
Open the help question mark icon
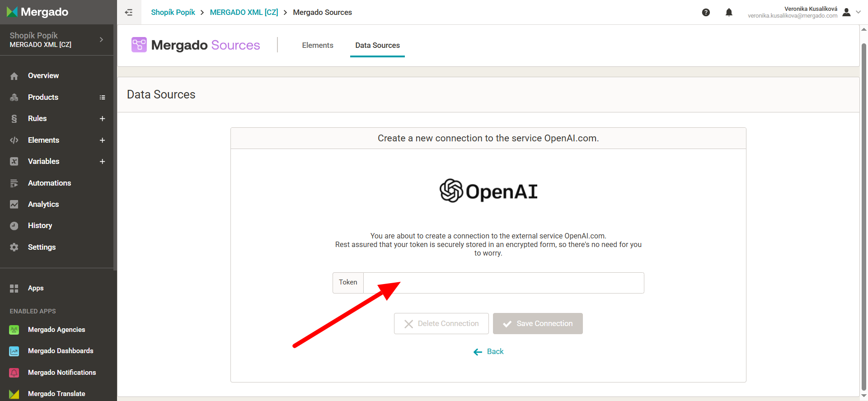coord(706,12)
